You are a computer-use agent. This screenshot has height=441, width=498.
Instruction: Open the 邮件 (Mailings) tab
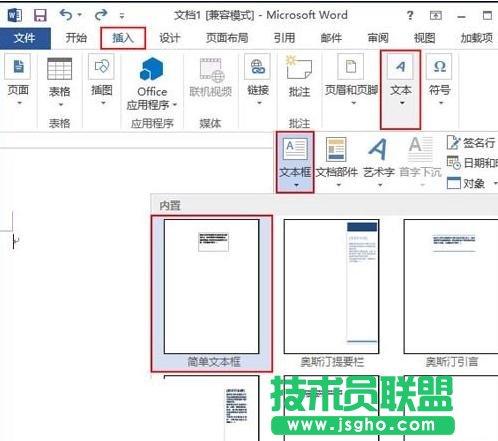331,38
